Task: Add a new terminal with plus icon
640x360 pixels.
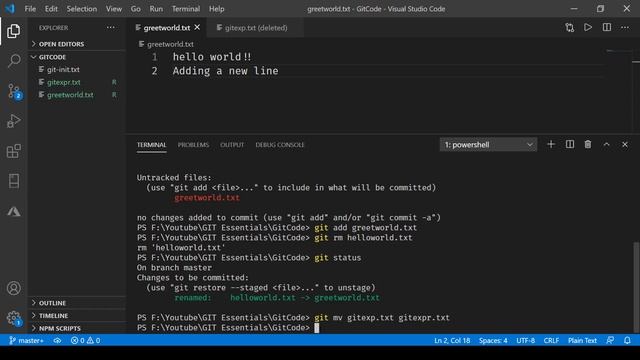Action: point(551,144)
